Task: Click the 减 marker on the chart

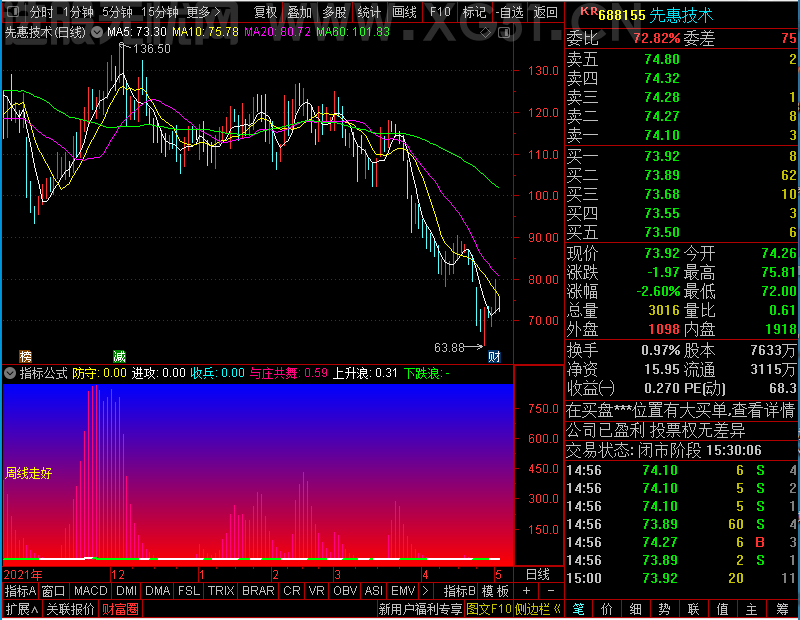Action: [x=119, y=356]
